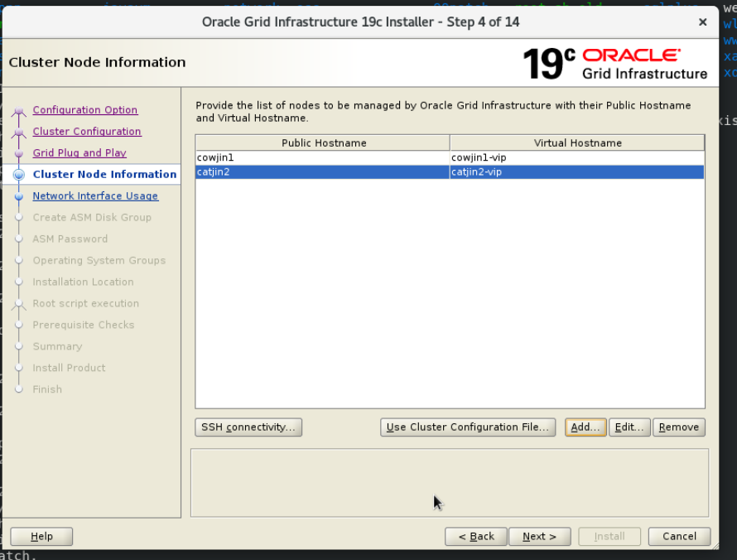This screenshot has width=737, height=560.
Task: Click the Finish step label
Action: tap(47, 389)
